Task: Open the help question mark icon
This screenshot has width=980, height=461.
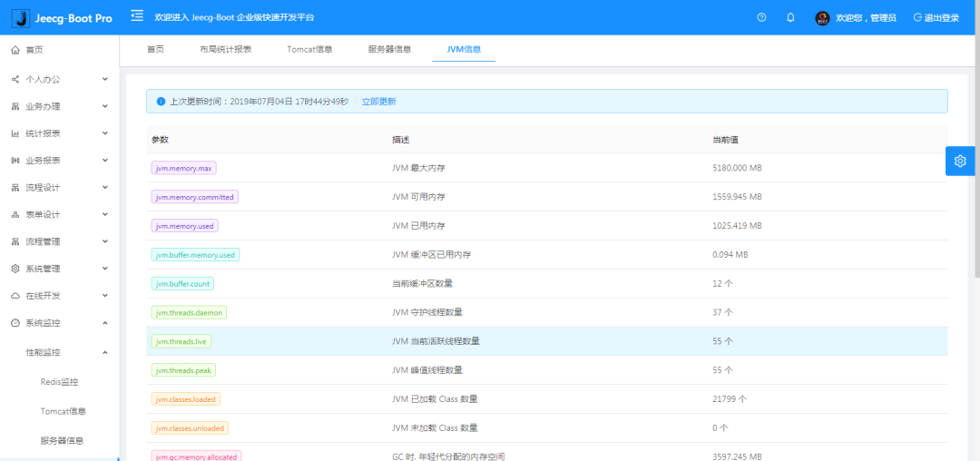Action: click(761, 17)
